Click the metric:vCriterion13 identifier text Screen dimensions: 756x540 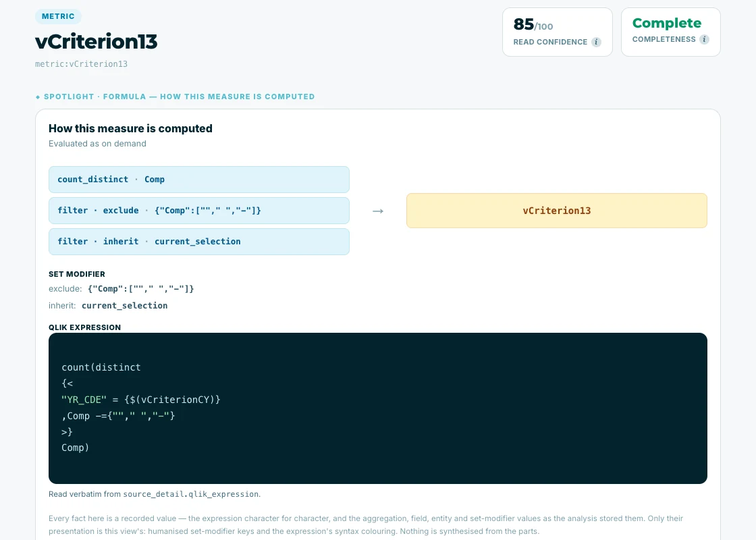click(82, 63)
